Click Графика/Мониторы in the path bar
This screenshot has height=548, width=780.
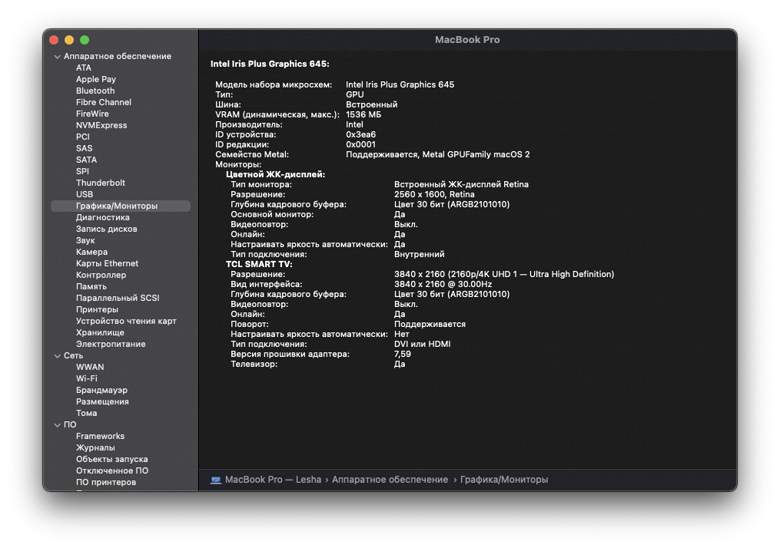(x=504, y=480)
